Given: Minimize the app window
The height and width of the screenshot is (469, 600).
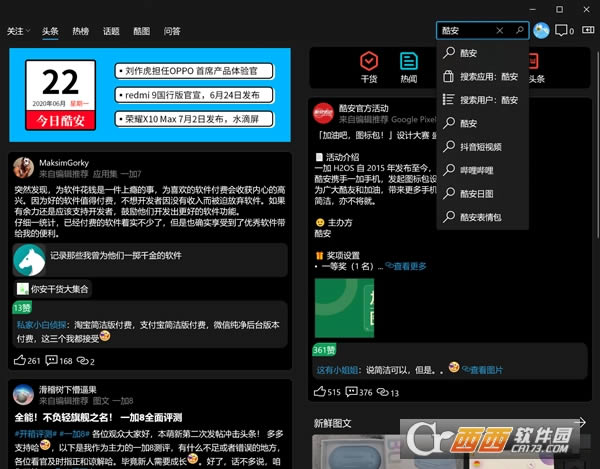Looking at the screenshot, I should click(533, 9).
